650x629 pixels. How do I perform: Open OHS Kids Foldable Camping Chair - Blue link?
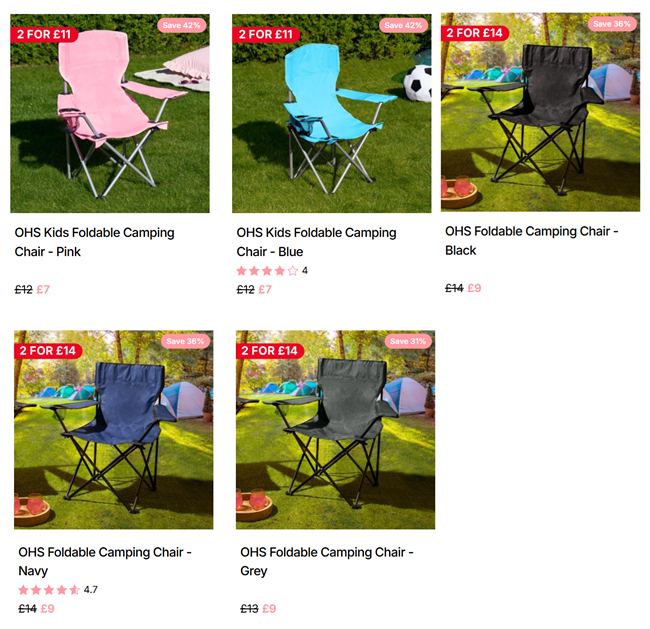pyautogui.click(x=316, y=242)
